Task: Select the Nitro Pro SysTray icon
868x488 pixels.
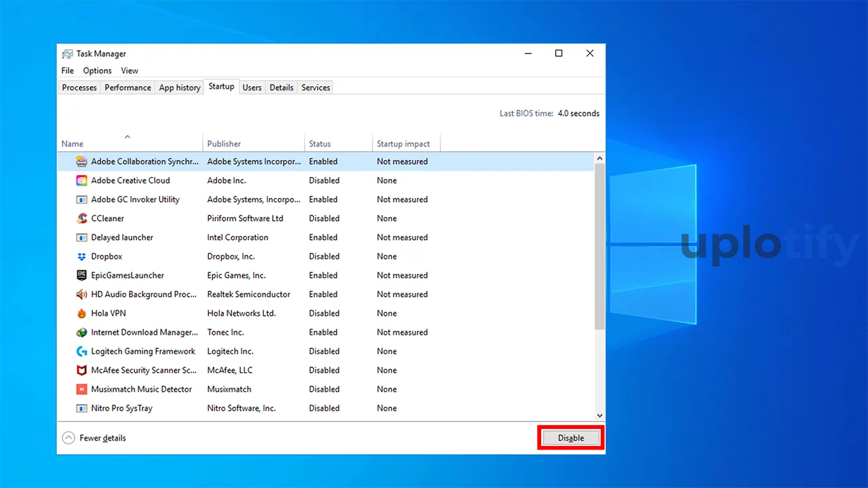Action: coord(81,408)
